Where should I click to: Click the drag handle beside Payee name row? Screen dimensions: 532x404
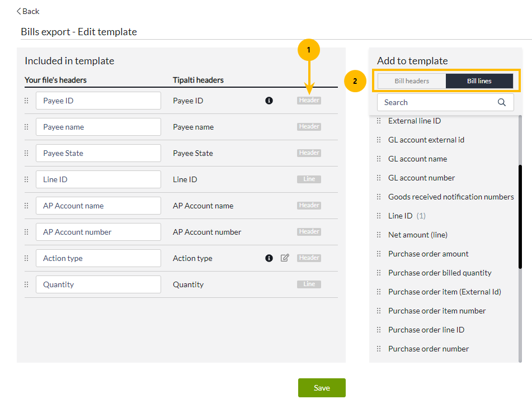tap(26, 127)
